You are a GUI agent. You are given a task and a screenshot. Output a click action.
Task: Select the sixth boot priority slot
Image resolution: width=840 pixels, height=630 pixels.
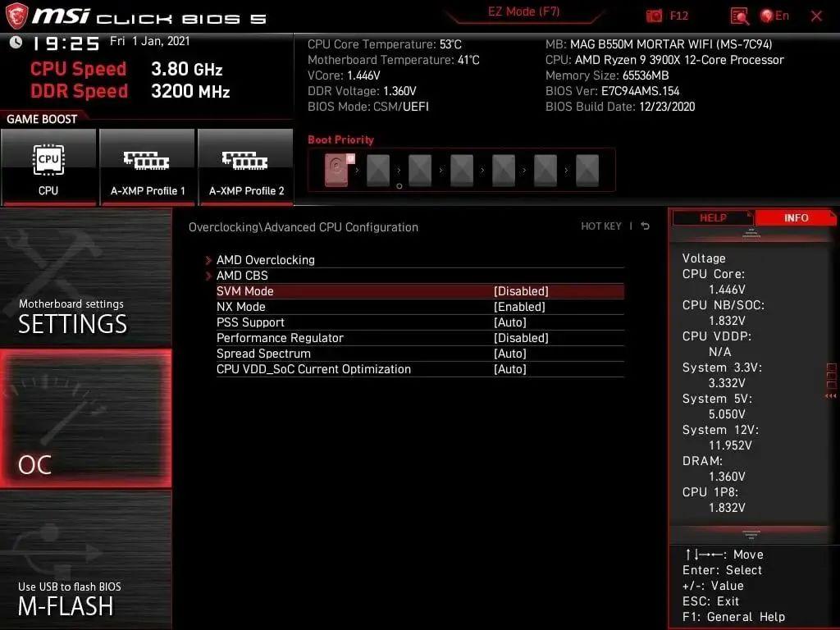pyautogui.click(x=546, y=171)
